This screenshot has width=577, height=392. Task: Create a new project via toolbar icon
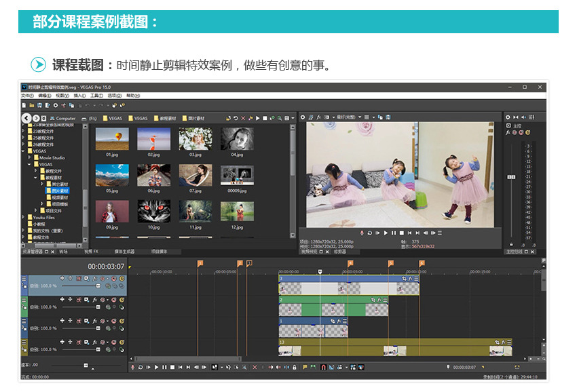24,105
